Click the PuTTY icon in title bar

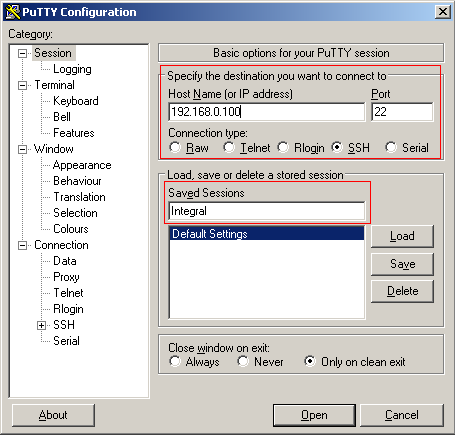(x=13, y=12)
